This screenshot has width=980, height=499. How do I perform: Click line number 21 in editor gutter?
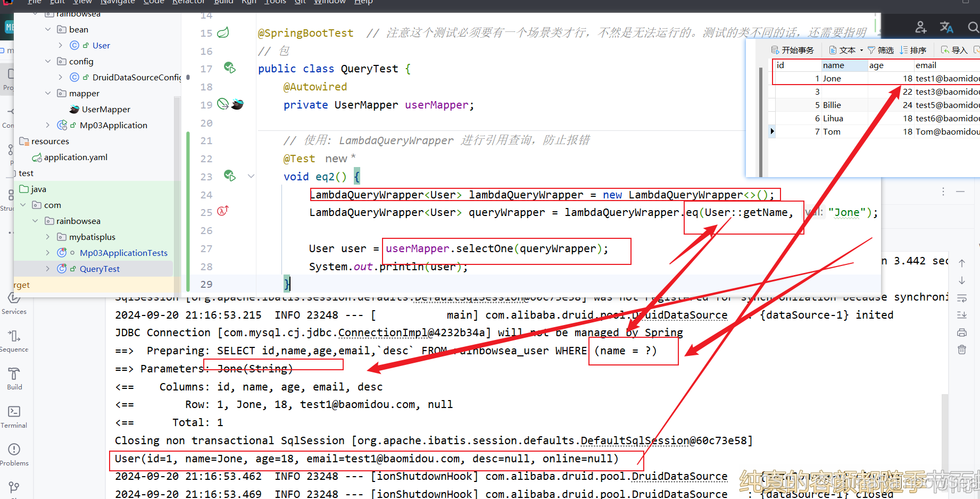(206, 140)
